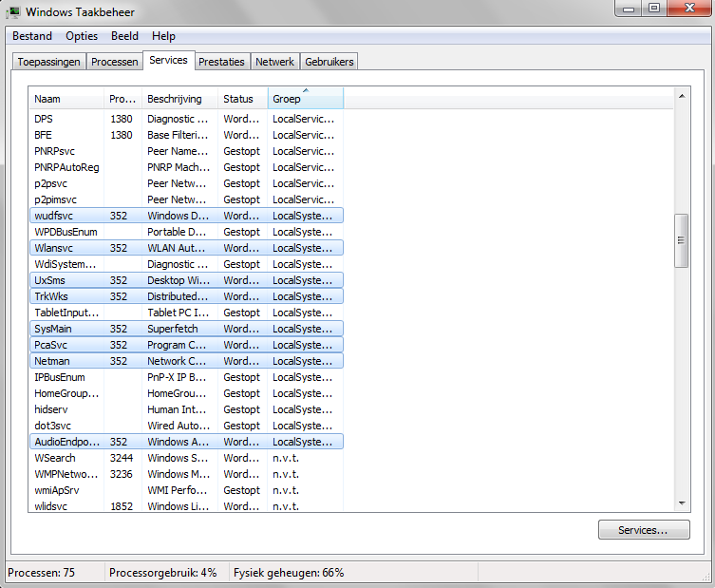Image resolution: width=715 pixels, height=588 pixels.
Task: Click the Desktop Wi... description cell
Action: tap(179, 280)
